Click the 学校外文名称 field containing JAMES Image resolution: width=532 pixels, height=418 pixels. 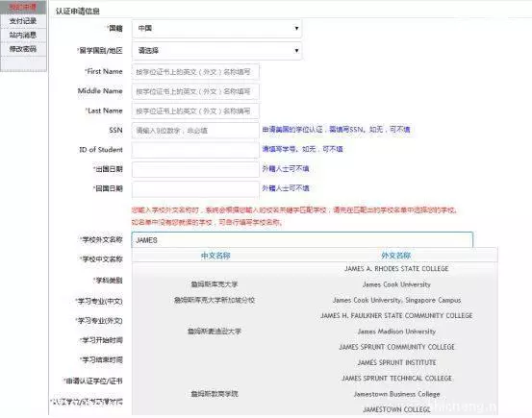click(x=302, y=240)
